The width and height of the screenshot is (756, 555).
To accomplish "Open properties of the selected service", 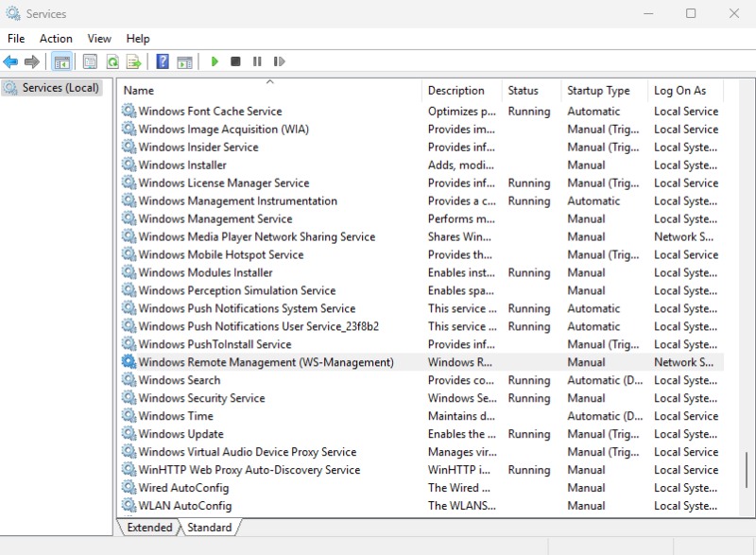I will [89, 61].
